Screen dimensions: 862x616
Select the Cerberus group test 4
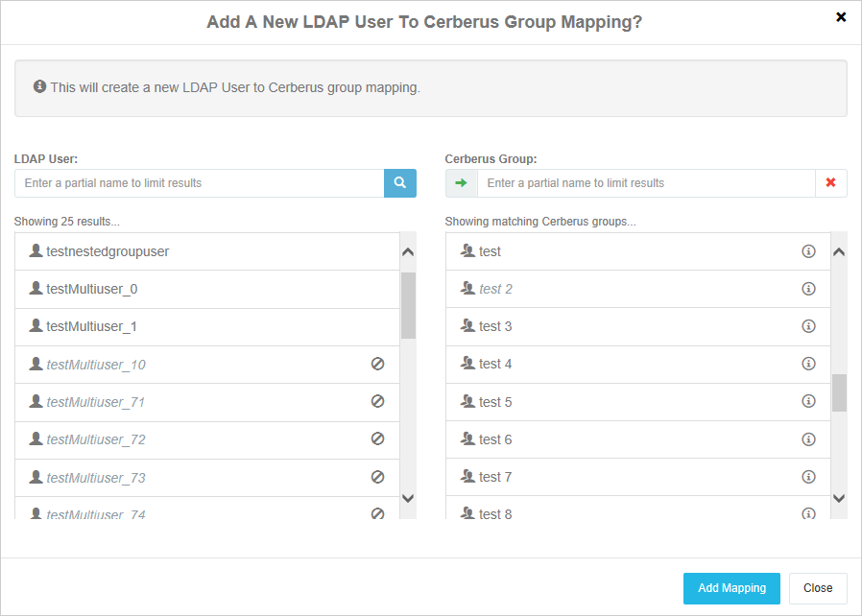tap(637, 365)
